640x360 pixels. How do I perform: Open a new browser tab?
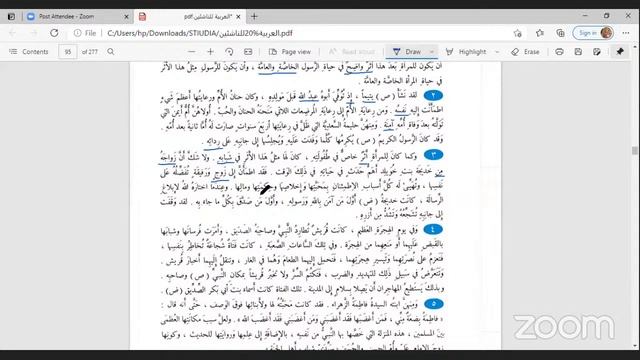(254, 17)
